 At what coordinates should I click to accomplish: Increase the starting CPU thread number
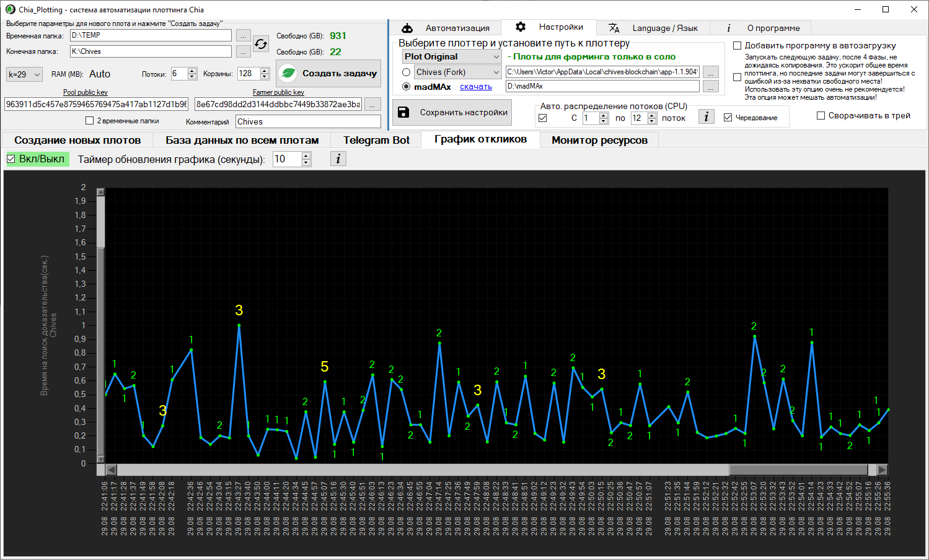point(604,115)
